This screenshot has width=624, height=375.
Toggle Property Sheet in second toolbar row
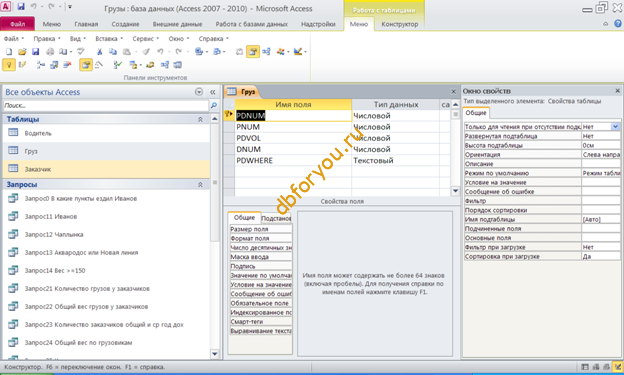[x=86, y=65]
